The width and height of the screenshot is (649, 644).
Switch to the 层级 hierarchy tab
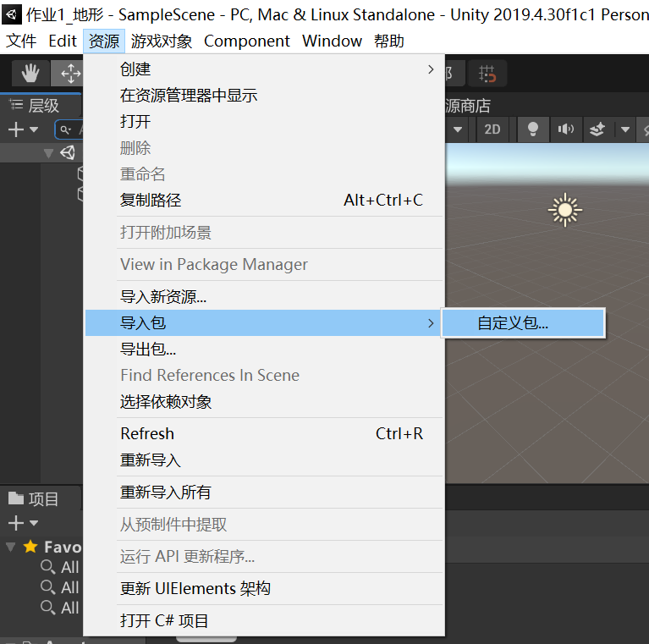pos(41,106)
